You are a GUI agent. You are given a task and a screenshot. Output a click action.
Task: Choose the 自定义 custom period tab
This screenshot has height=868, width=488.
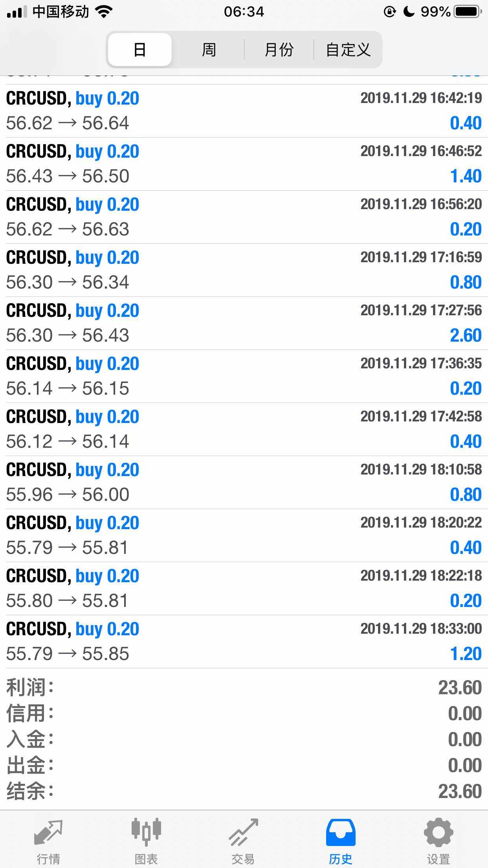point(348,50)
